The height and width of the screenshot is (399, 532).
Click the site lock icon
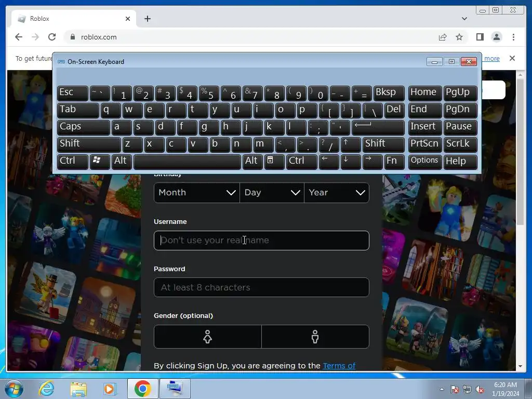(72, 37)
